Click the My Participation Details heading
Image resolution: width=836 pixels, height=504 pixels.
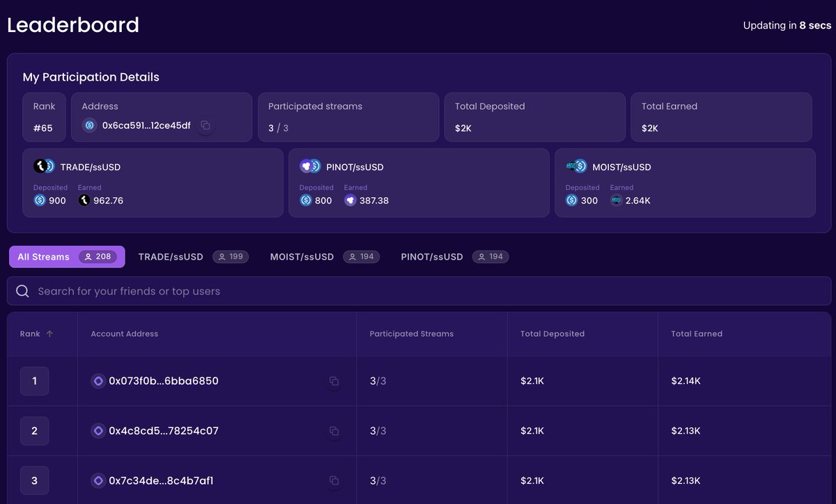91,77
